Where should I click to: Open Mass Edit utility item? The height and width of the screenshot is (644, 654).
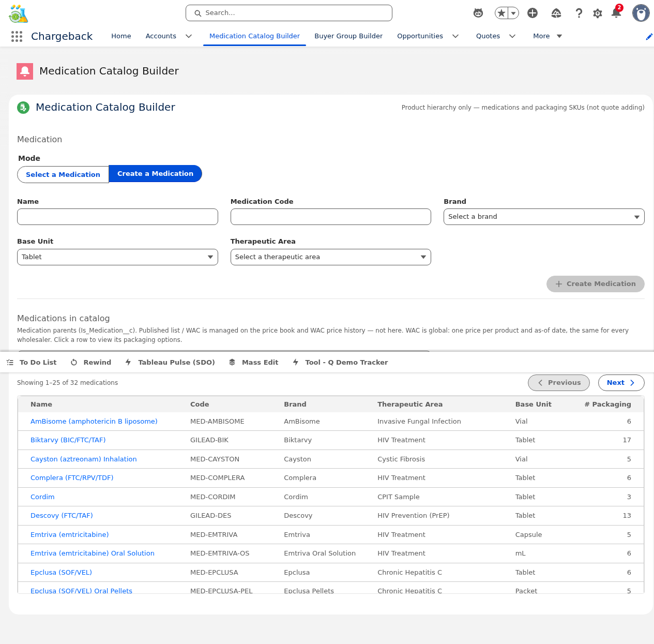tap(254, 362)
